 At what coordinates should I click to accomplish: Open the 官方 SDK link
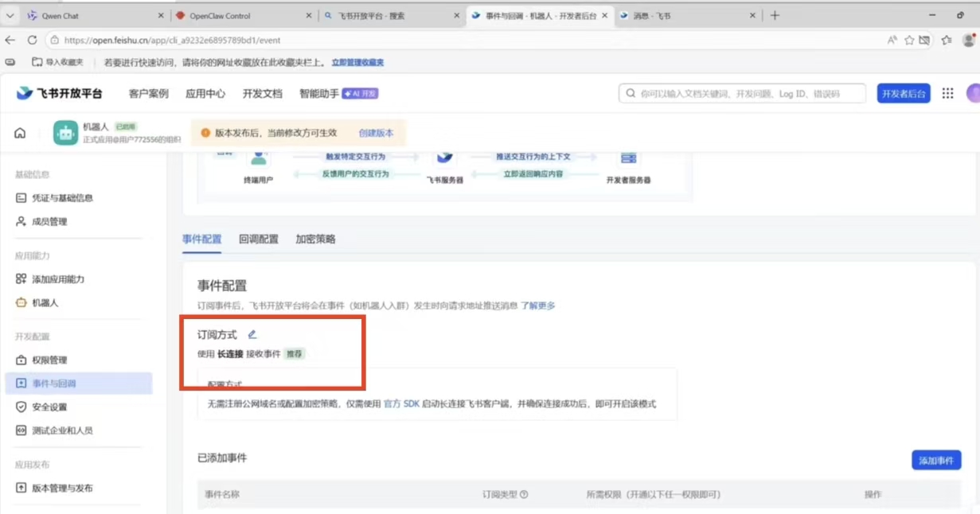tap(401, 404)
